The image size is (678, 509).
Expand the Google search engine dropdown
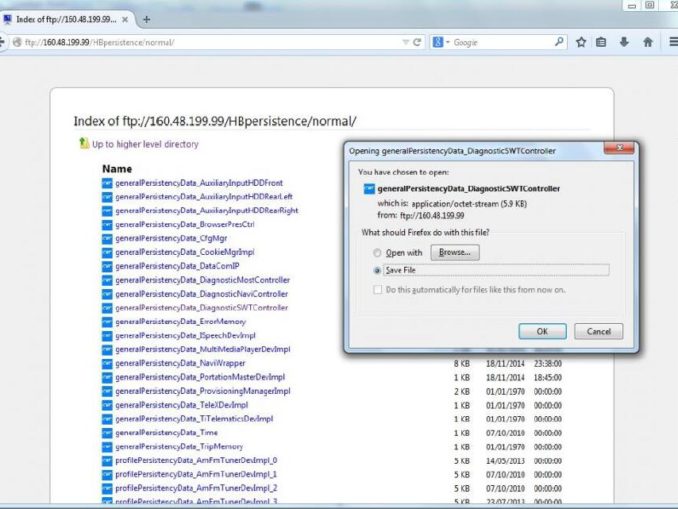click(441, 43)
